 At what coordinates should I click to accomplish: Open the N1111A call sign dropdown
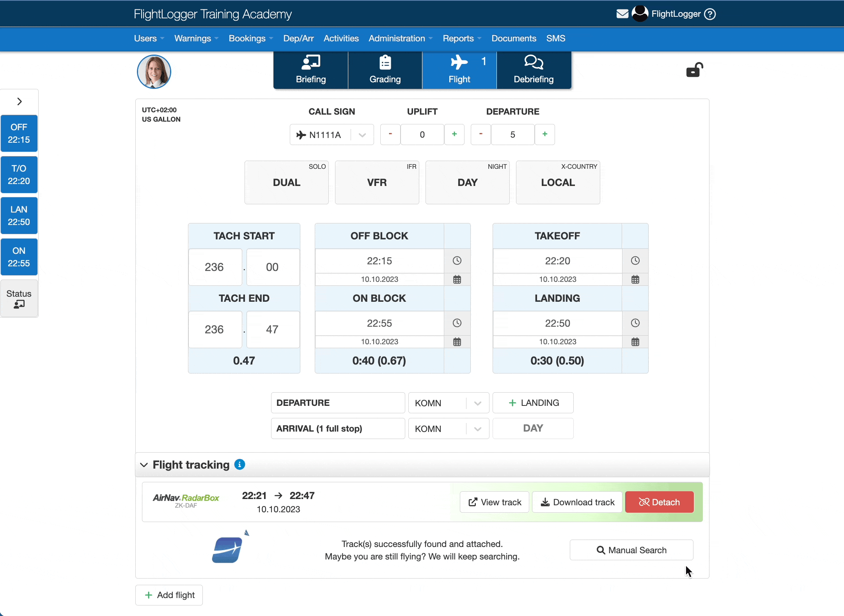point(362,134)
